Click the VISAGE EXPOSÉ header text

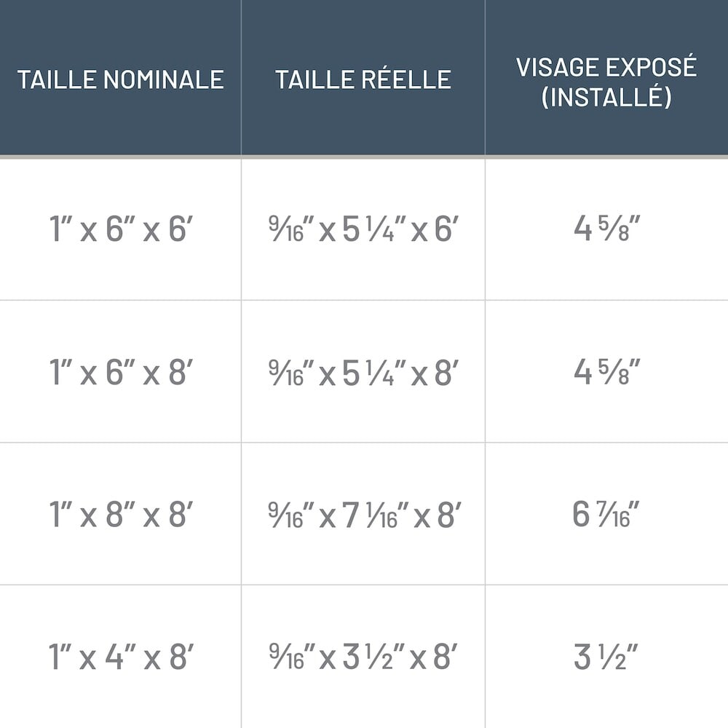point(606,67)
